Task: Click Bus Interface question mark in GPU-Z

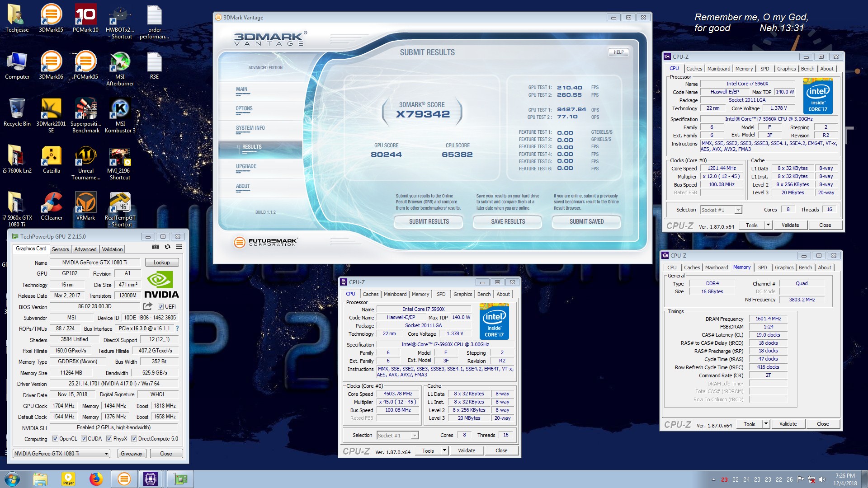Action: (177, 328)
